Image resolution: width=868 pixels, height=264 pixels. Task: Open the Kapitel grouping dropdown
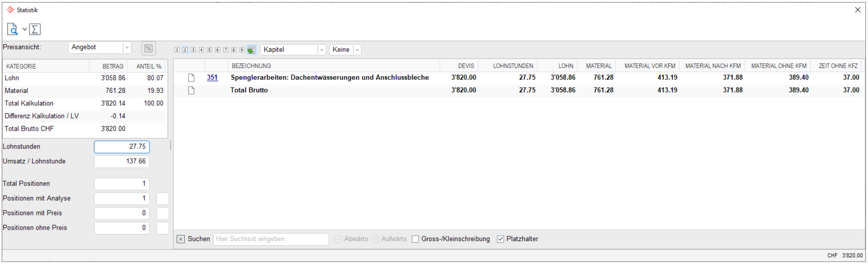[322, 50]
